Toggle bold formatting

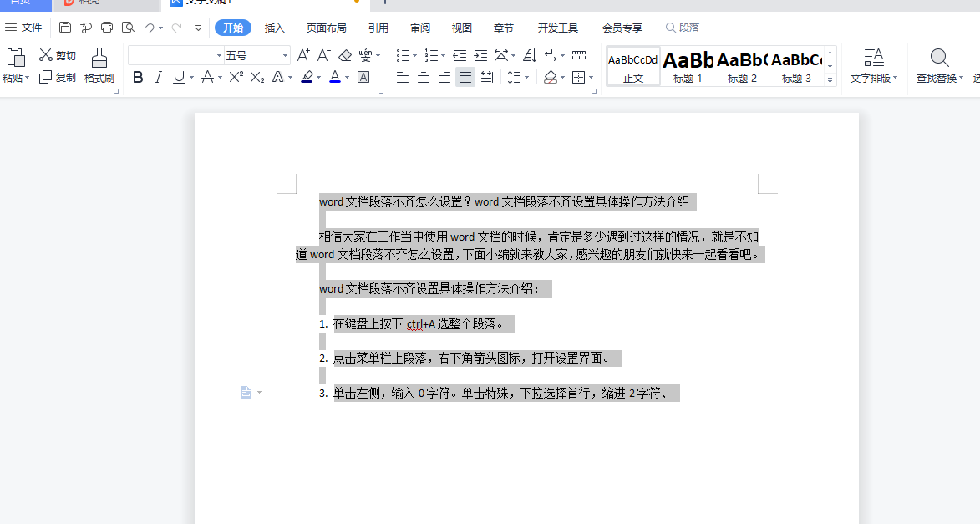point(138,77)
